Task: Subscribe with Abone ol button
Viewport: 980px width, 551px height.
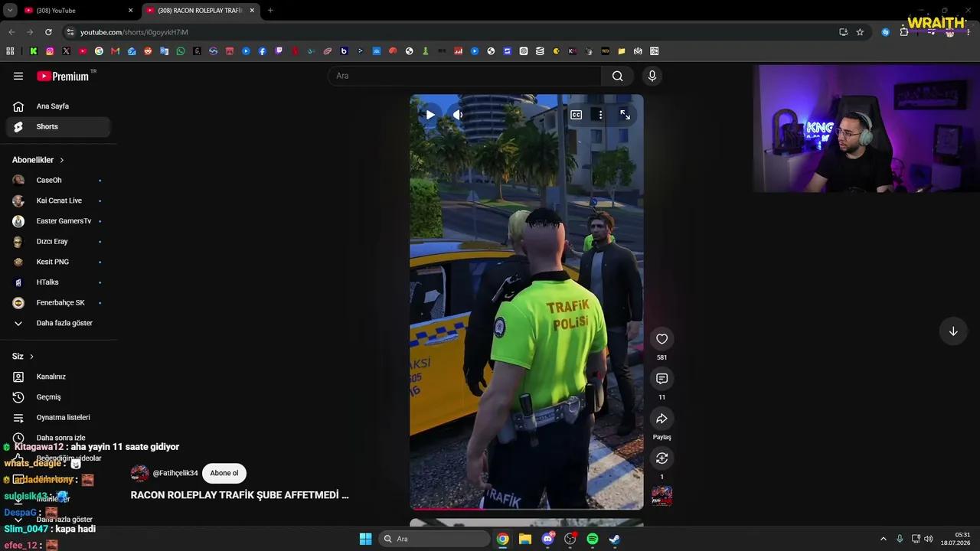Action: point(224,473)
